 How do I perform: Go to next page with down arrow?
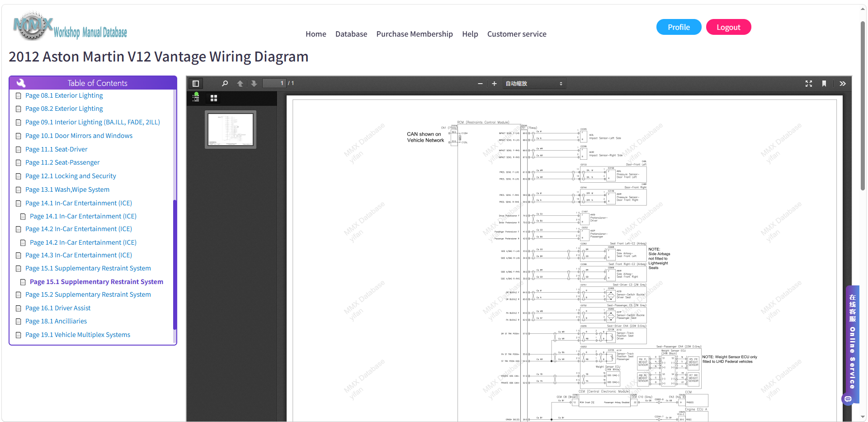point(254,84)
